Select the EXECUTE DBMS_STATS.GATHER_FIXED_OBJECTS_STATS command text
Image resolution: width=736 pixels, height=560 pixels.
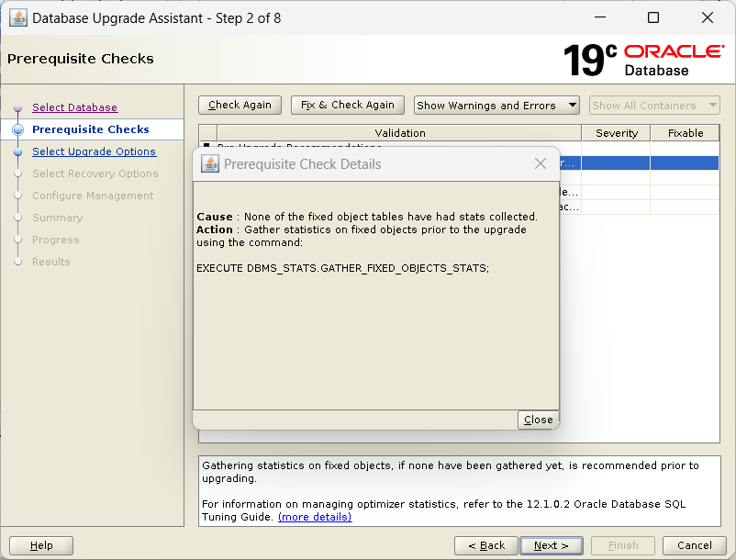point(342,268)
